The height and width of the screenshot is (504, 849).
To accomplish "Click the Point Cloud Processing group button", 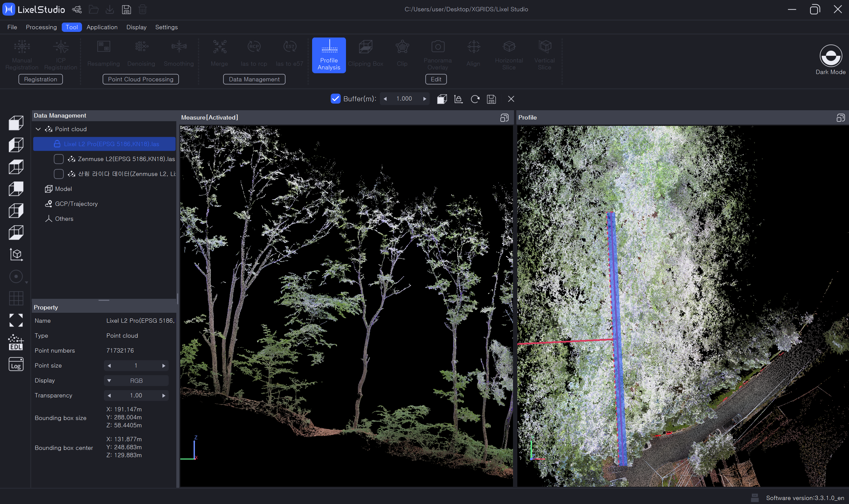I will tap(140, 79).
